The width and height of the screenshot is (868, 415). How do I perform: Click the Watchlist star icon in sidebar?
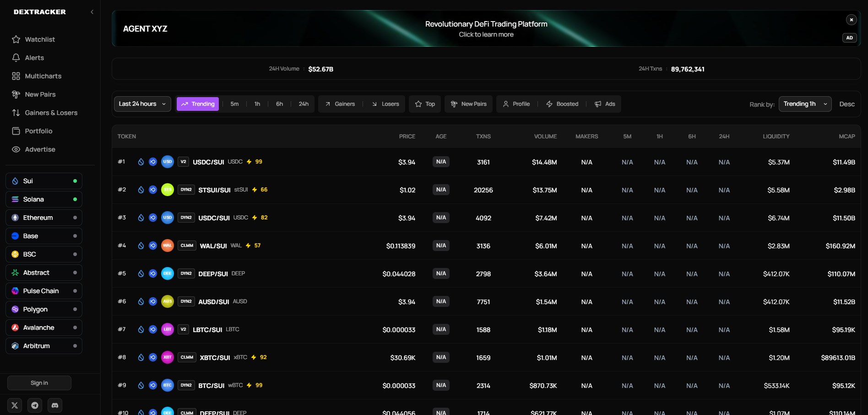pyautogui.click(x=16, y=39)
